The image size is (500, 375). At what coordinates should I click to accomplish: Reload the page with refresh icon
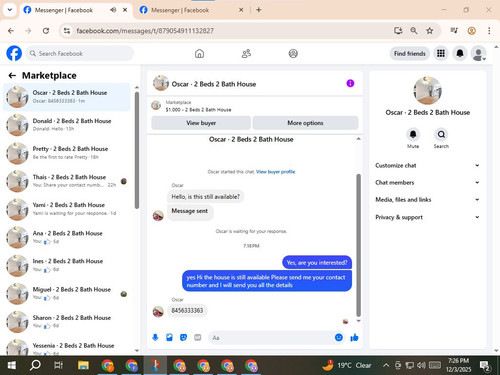[46, 31]
